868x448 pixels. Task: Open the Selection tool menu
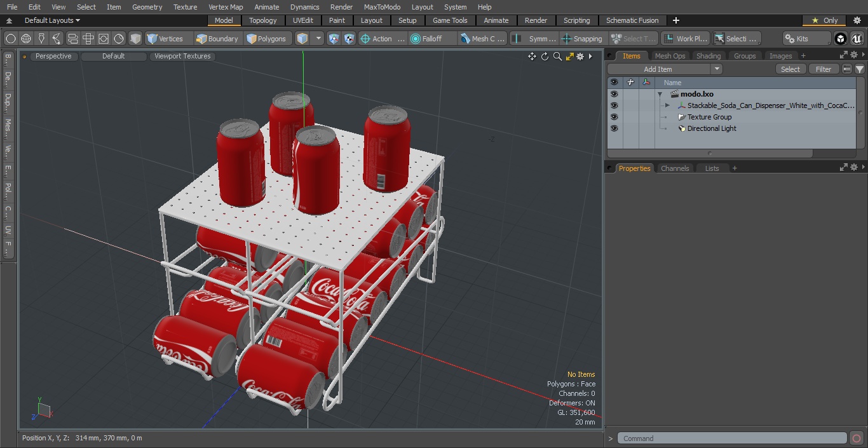coord(736,39)
